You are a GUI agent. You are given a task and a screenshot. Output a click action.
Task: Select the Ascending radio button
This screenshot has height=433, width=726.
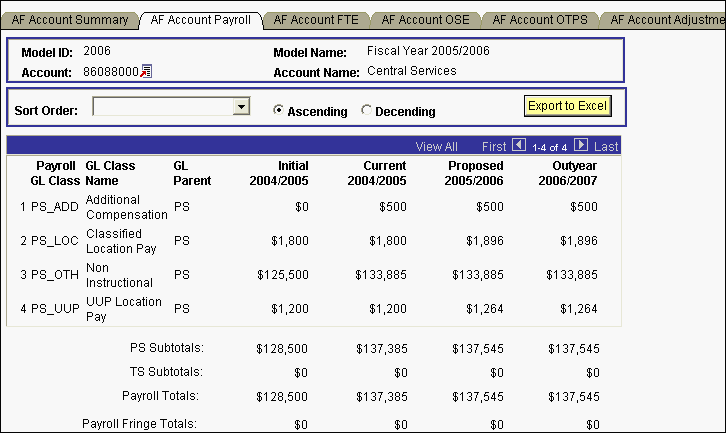tap(279, 111)
